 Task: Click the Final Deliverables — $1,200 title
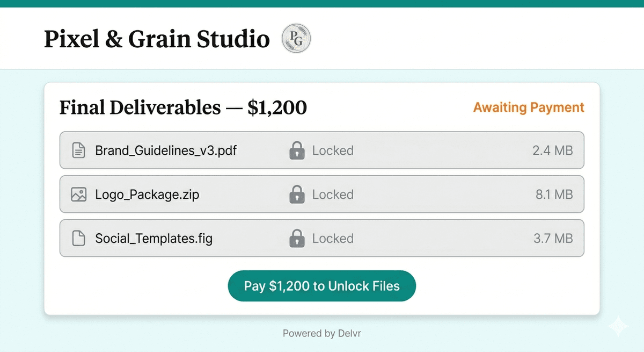[x=183, y=107]
